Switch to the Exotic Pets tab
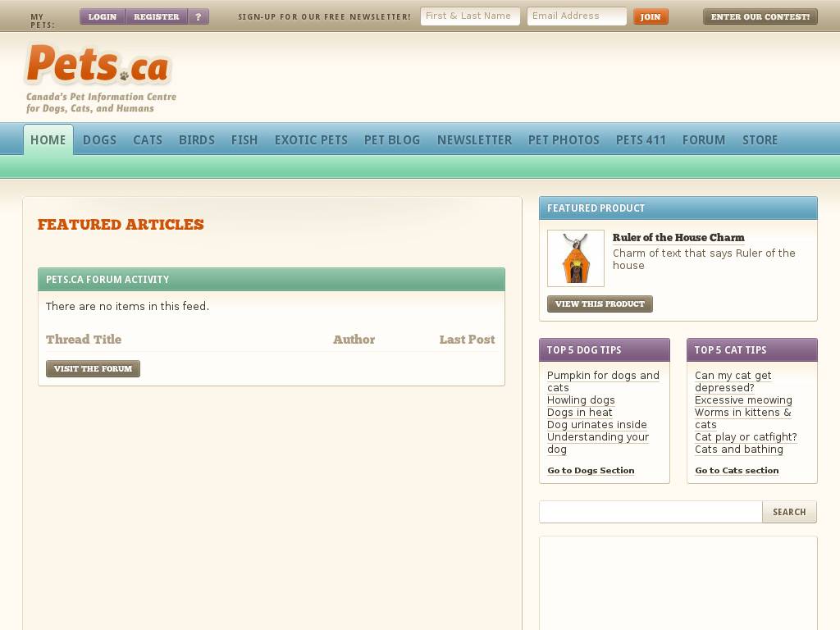The height and width of the screenshot is (630, 840). tap(311, 140)
